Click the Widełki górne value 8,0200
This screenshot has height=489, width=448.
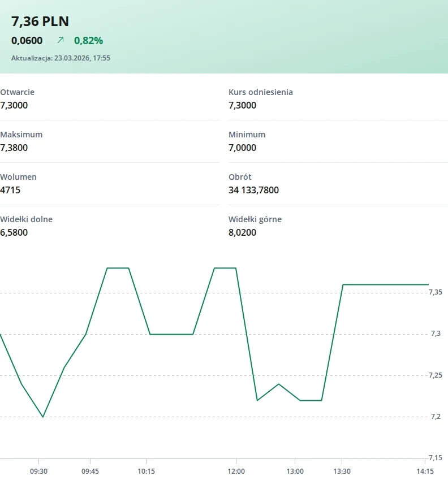pos(242,232)
